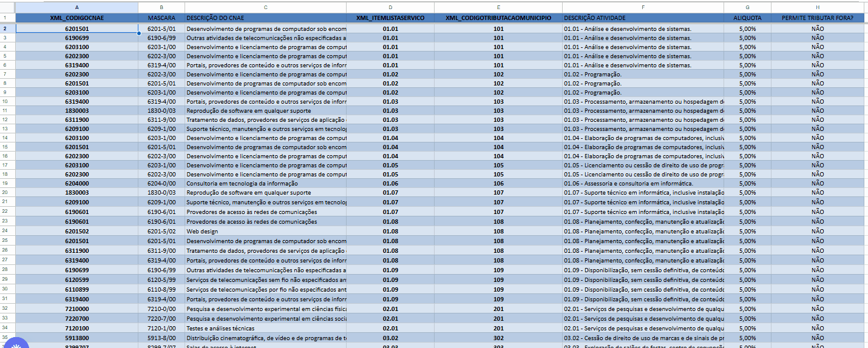This screenshot has height=348, width=868.
Task: Select column H header
Action: (817, 7)
